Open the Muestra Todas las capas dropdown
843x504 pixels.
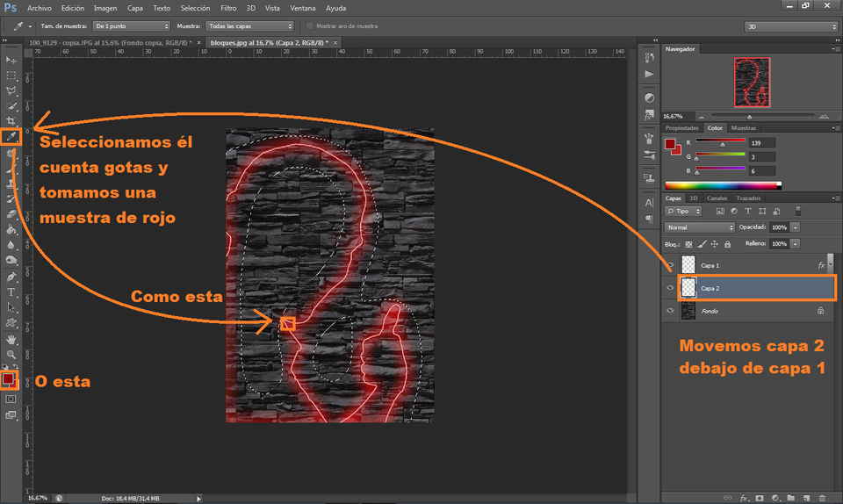249,26
